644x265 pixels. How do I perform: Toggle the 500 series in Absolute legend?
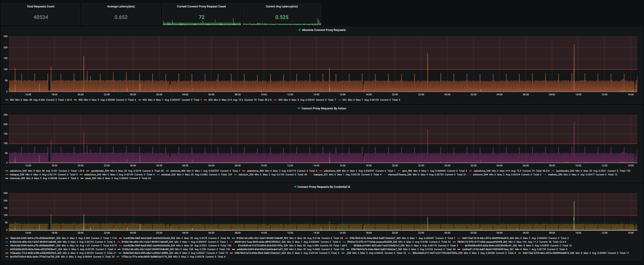pyautogui.click(x=12, y=100)
